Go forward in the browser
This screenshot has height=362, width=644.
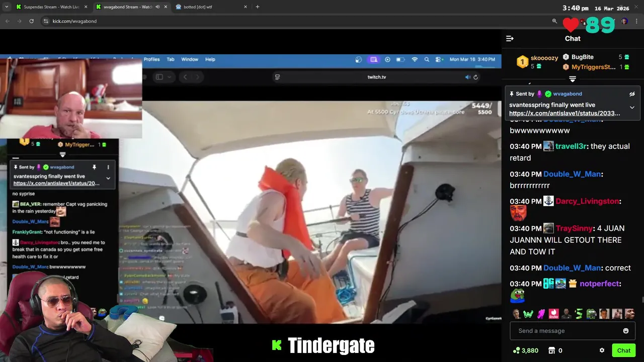(x=19, y=21)
